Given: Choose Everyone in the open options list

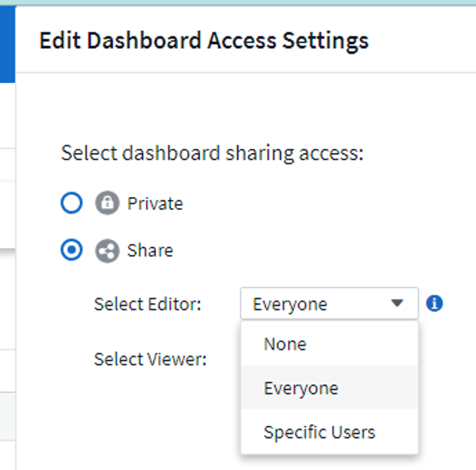Looking at the screenshot, I should [301, 388].
